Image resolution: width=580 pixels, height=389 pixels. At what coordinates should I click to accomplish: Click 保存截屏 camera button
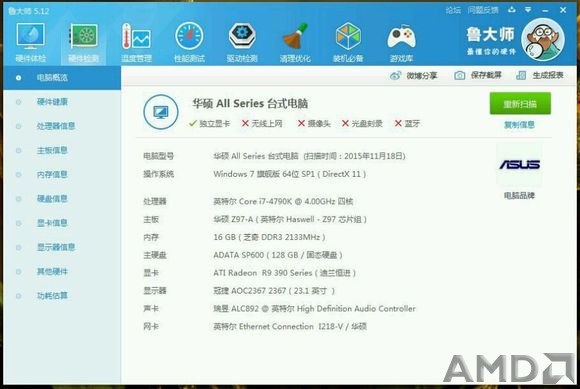pos(478,75)
